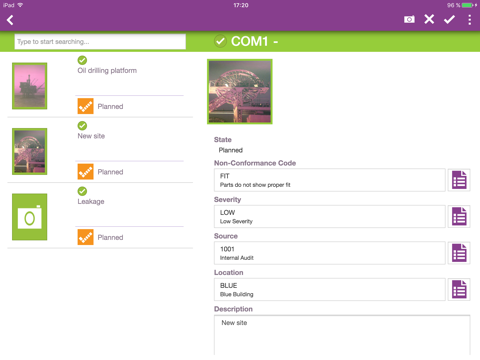Click orange Planned icon under New site
Screen dimensions: 480x360
pyautogui.click(x=86, y=172)
